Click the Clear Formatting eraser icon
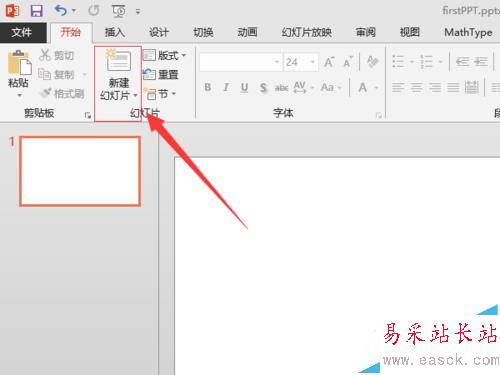Viewport: 500px width, 375px height. (x=372, y=62)
